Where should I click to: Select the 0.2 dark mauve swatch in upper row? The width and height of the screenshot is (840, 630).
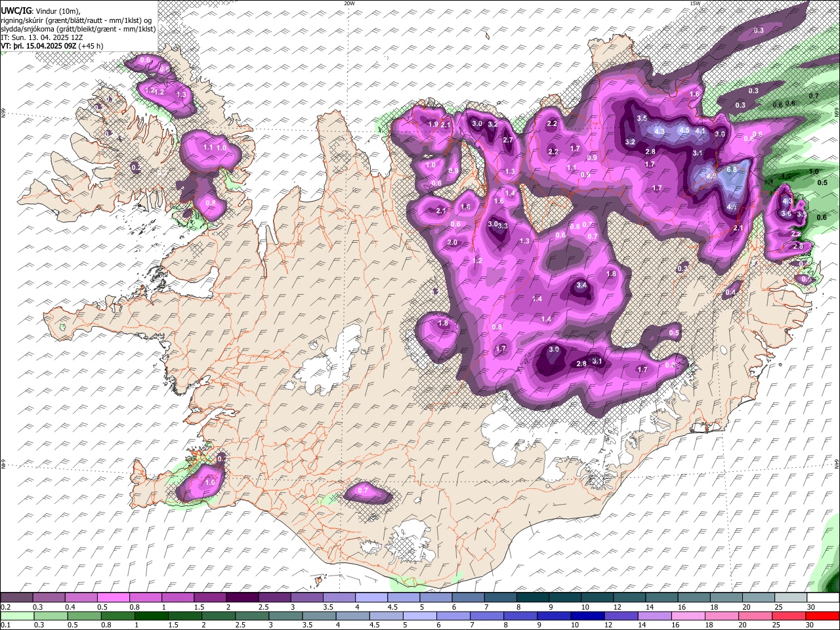pyautogui.click(x=16, y=598)
